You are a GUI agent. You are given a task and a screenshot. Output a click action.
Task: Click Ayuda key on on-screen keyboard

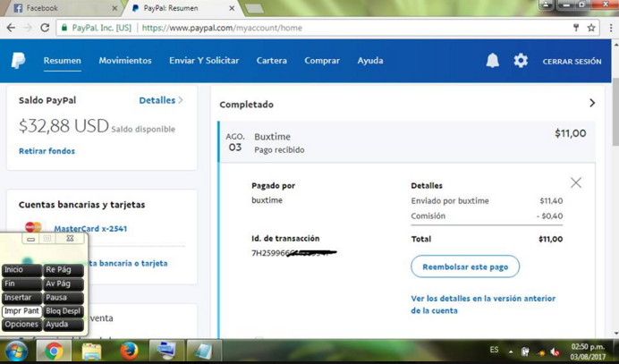[x=64, y=325]
